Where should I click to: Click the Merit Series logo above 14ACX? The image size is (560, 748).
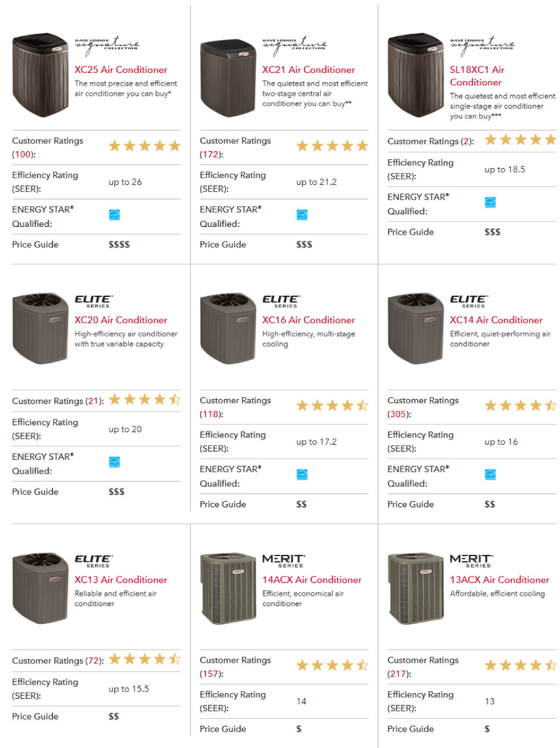pos(284,561)
